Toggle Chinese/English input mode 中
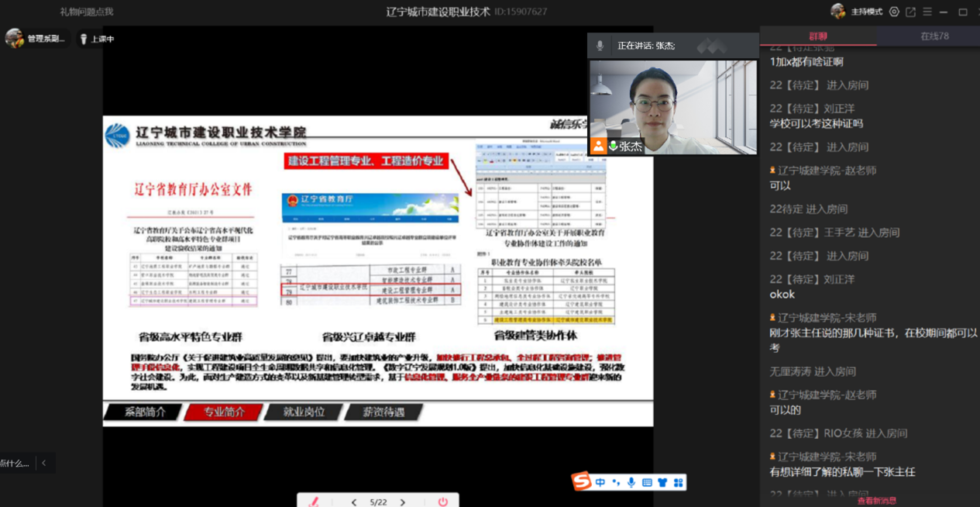This screenshot has height=507, width=980. (x=600, y=482)
